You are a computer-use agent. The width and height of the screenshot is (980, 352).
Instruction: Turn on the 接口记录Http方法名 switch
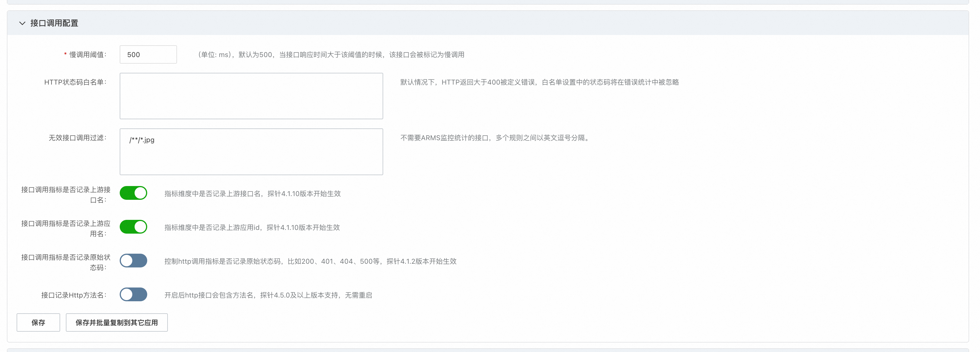click(x=133, y=294)
